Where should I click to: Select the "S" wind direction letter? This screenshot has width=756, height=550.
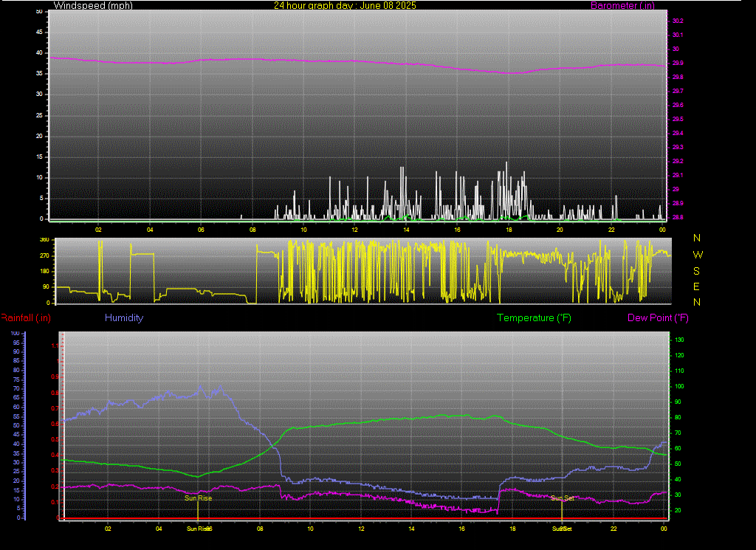(x=696, y=271)
